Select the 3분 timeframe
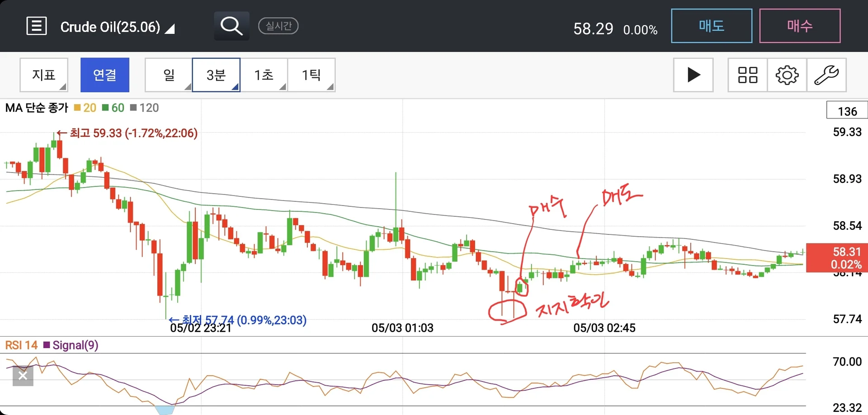This screenshot has width=868, height=415. (x=216, y=75)
